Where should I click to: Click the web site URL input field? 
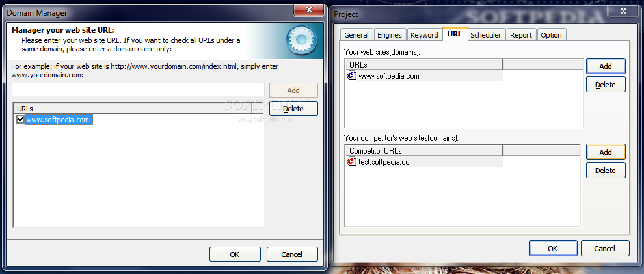click(138, 90)
